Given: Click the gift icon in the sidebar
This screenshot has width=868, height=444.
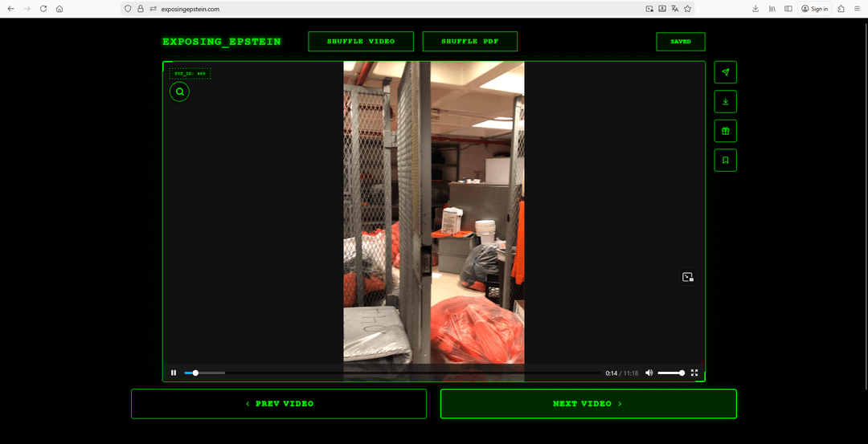Looking at the screenshot, I should (725, 131).
